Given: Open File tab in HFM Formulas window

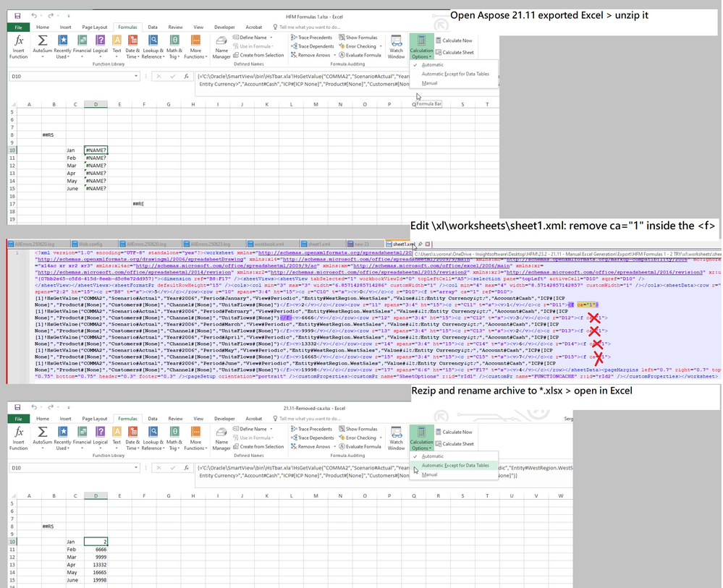Looking at the screenshot, I should pyautogui.click(x=18, y=27).
